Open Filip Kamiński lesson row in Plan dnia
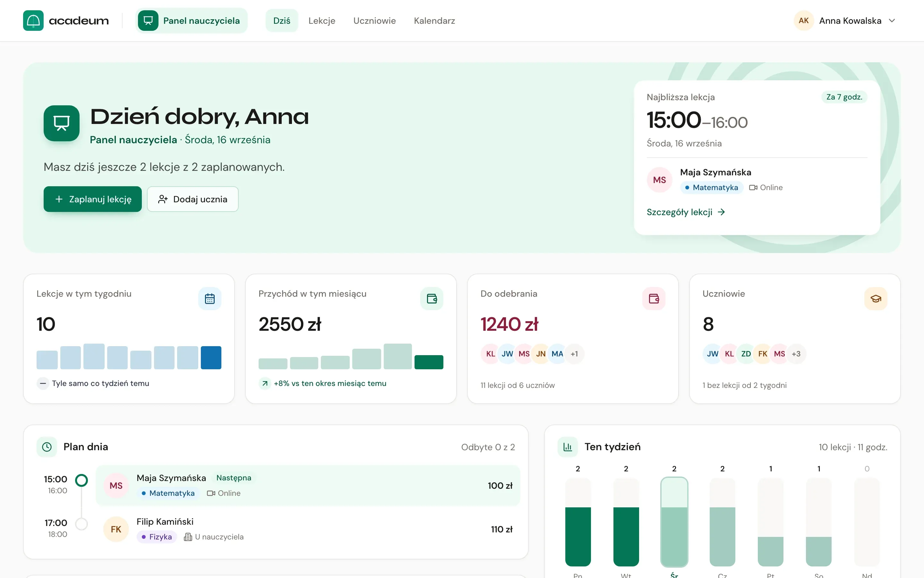Image resolution: width=924 pixels, height=578 pixels. coord(308,530)
